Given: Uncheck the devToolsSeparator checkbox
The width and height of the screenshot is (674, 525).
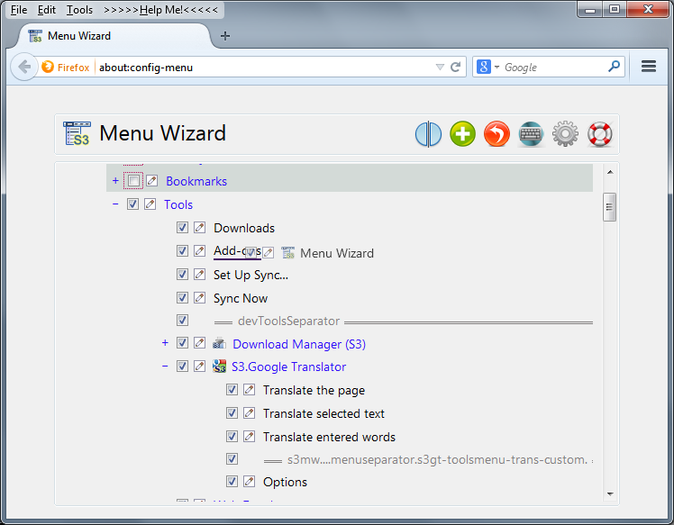Looking at the screenshot, I should click(x=182, y=320).
